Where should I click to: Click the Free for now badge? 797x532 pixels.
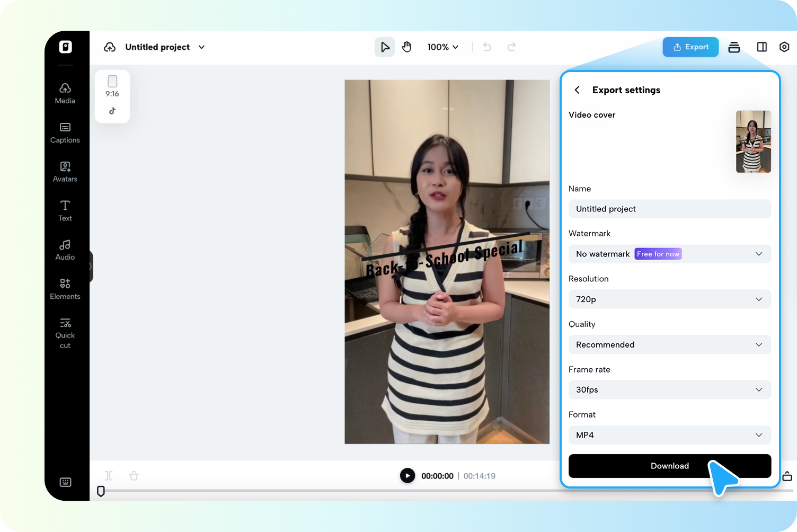point(658,254)
